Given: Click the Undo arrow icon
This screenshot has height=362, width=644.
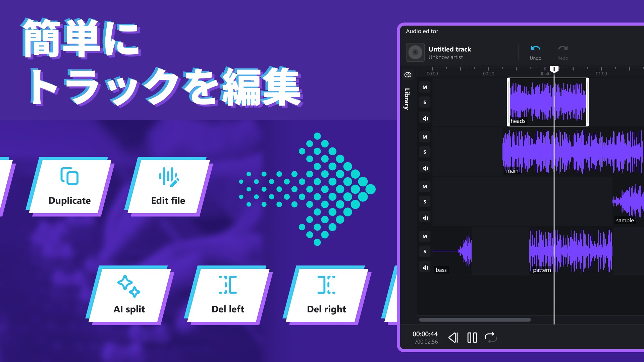Looking at the screenshot, I should pos(535,48).
